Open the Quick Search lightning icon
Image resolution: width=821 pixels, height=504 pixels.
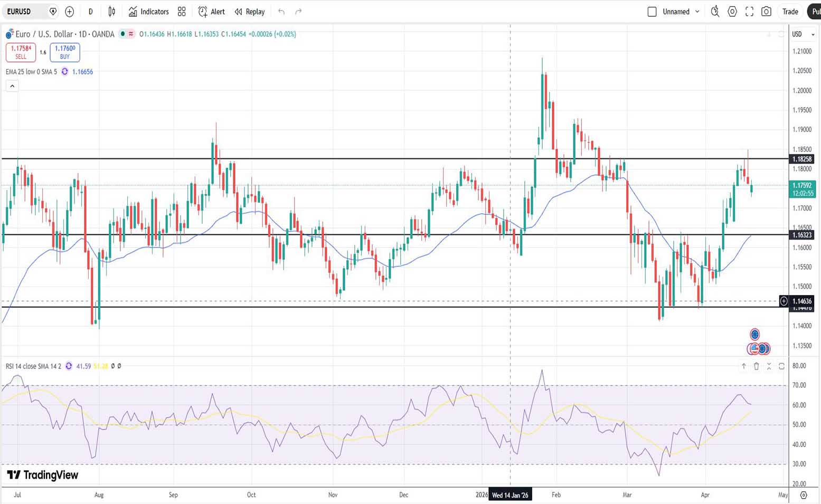pos(715,12)
